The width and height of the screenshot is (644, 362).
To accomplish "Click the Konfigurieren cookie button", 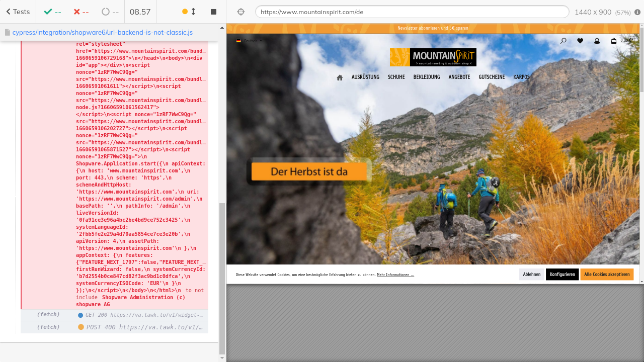I will coord(562,275).
